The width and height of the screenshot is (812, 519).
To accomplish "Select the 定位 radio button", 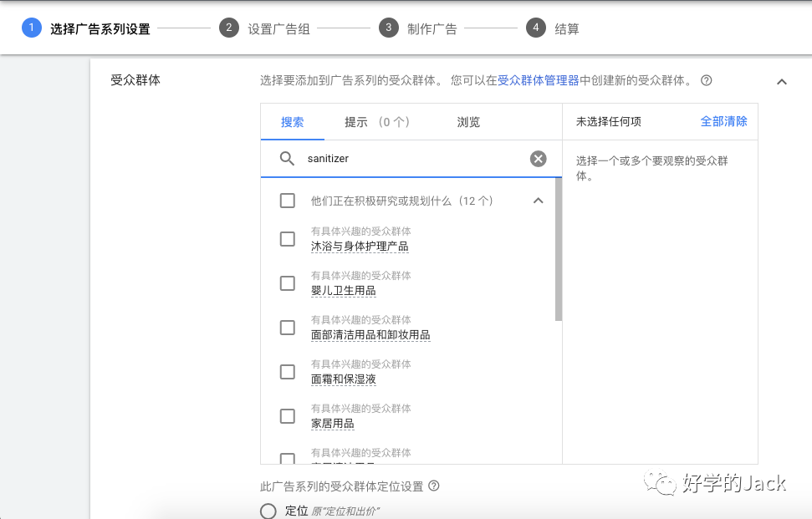I will point(268,511).
